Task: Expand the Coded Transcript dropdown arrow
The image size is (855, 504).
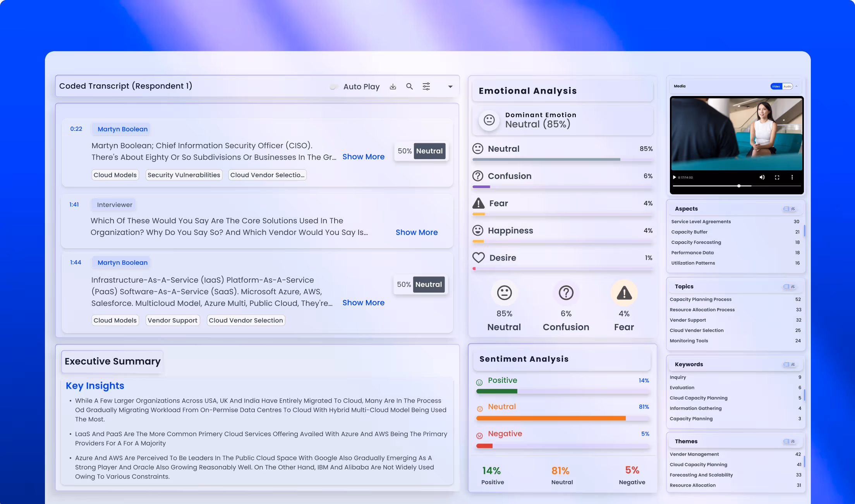Action: click(450, 87)
